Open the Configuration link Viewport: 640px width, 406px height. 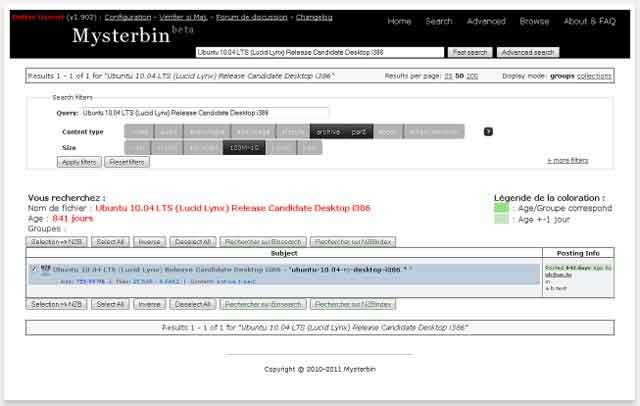(x=128, y=17)
